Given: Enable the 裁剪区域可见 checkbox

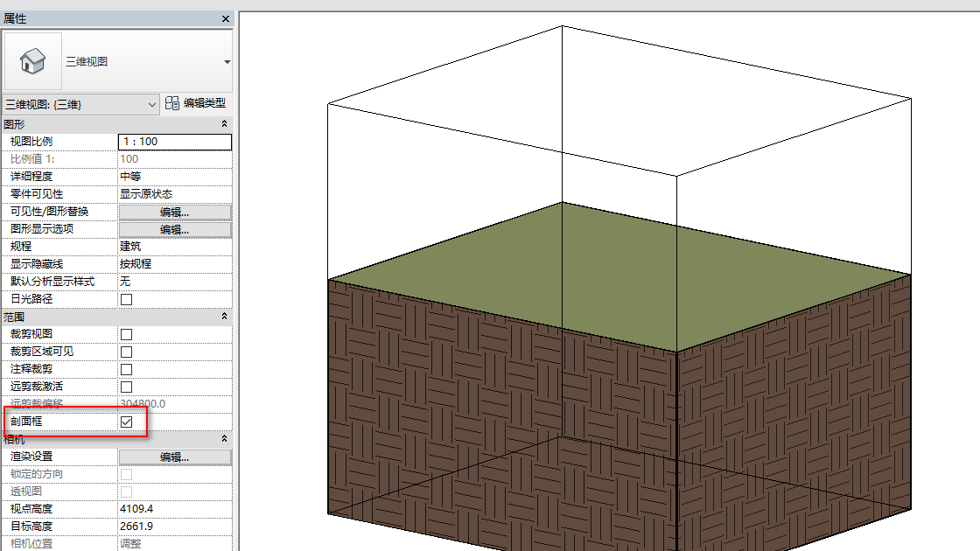Looking at the screenshot, I should point(126,352).
